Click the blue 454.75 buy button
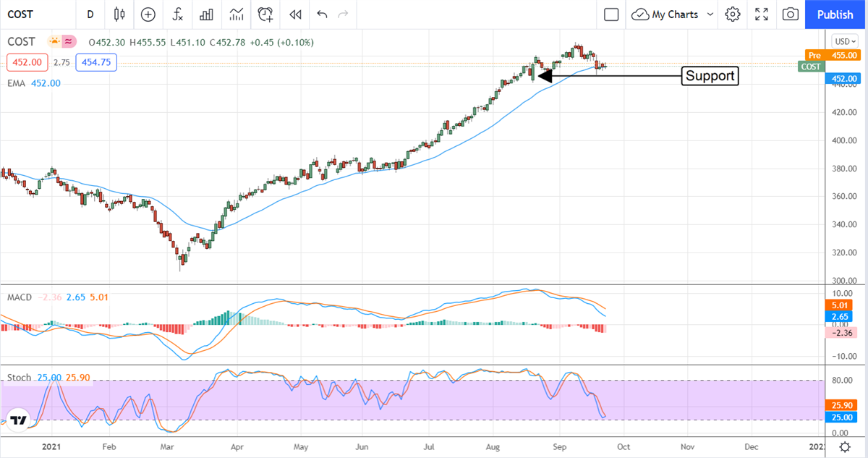Image resolution: width=868 pixels, height=458 pixels. 96,63
